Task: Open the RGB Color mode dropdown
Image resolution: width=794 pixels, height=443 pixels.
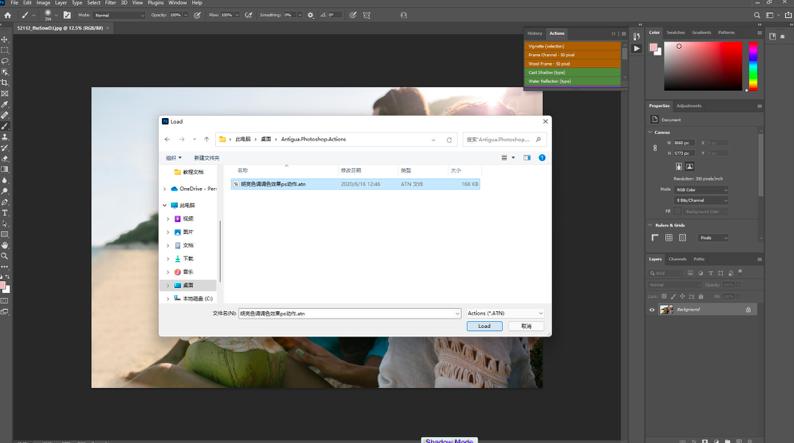Action: pyautogui.click(x=699, y=189)
